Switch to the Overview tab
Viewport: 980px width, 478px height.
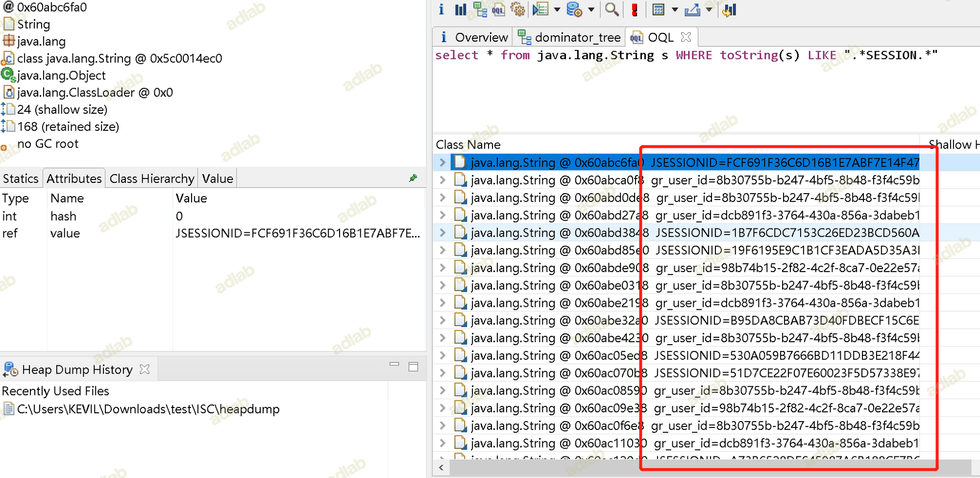(x=473, y=37)
